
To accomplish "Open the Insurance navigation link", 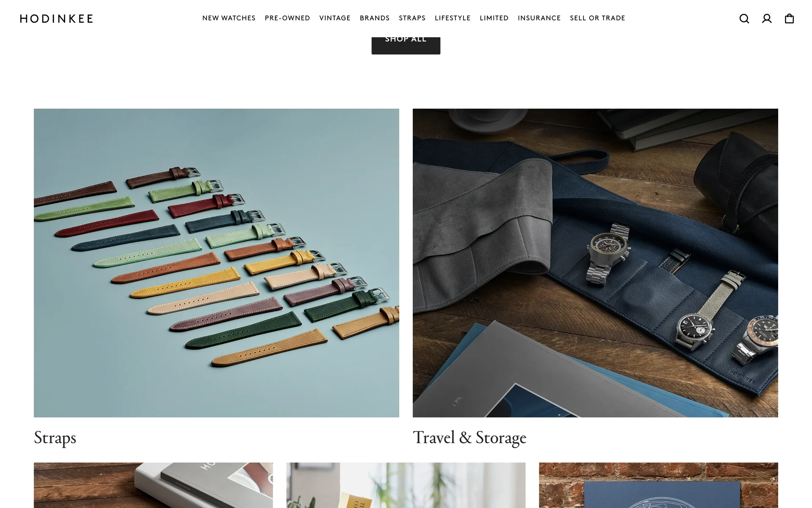I will 539,18.
